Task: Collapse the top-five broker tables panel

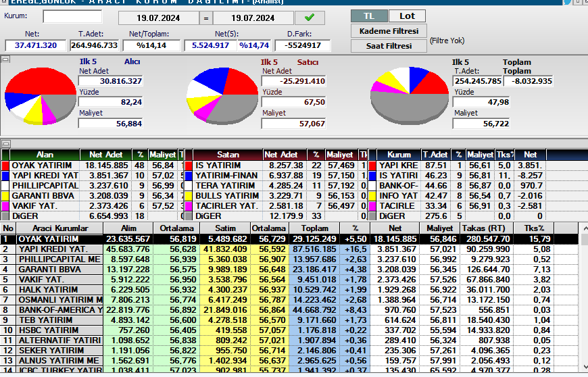Action: (x=5, y=143)
